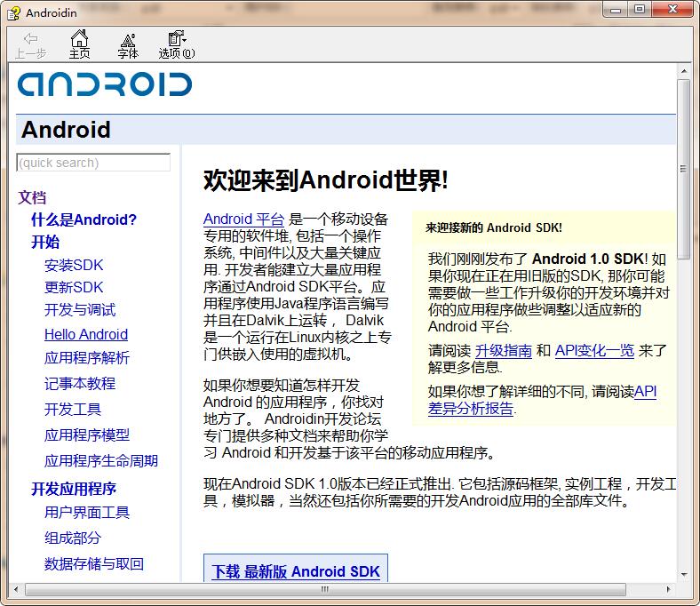Click the vertical scrollbar thumb
Screen dimensions: 700x606
click(683, 169)
